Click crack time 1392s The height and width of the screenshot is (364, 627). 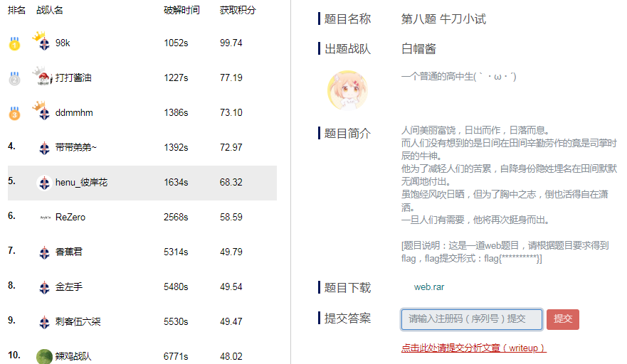click(176, 147)
